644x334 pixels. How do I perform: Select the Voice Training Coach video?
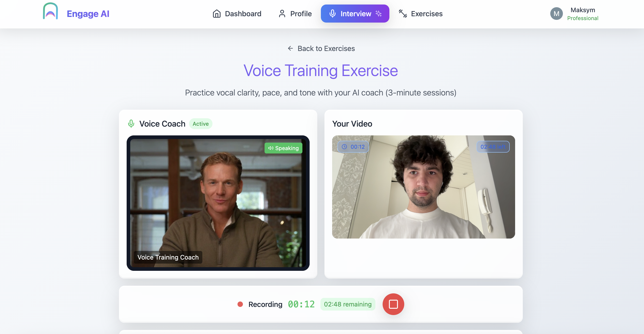point(218,203)
